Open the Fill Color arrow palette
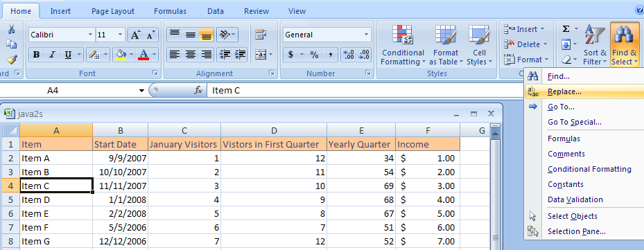Image resolution: width=644 pixels, height=250 pixels. 132,54
